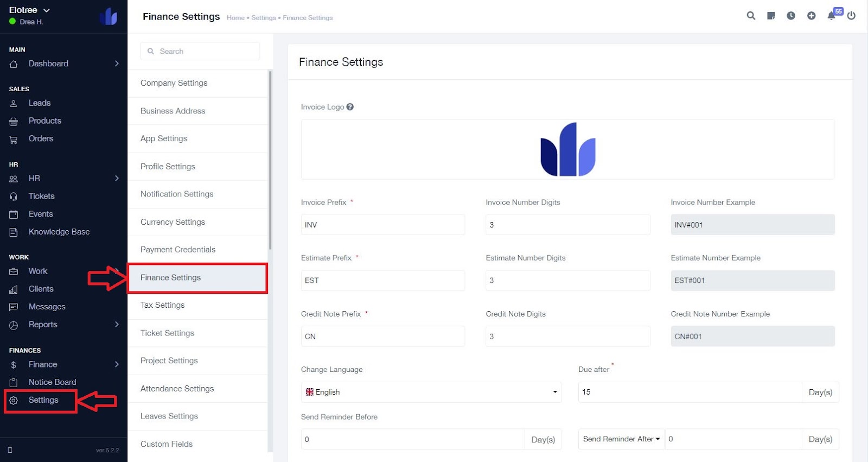Click the Products basket icon

coord(14,121)
